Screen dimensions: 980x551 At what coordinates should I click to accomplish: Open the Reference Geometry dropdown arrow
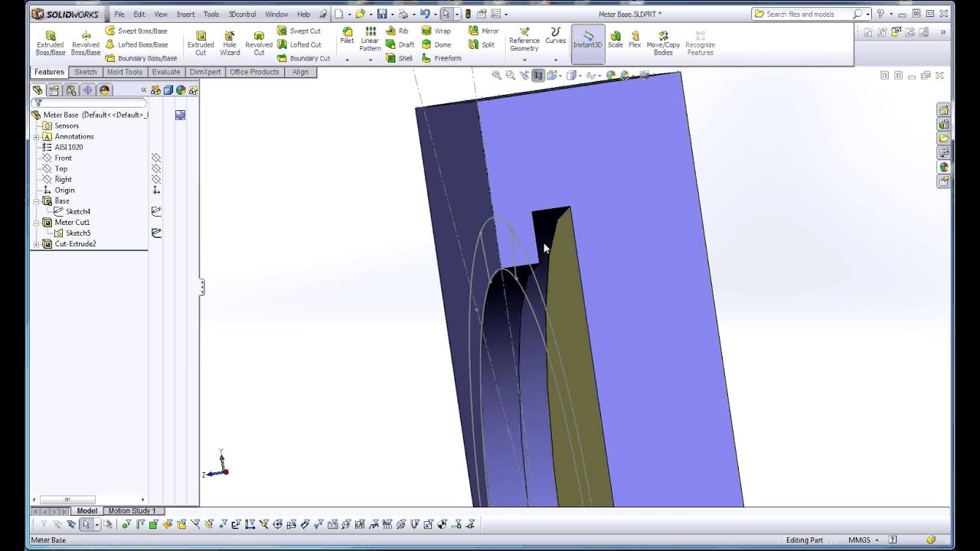click(x=524, y=60)
